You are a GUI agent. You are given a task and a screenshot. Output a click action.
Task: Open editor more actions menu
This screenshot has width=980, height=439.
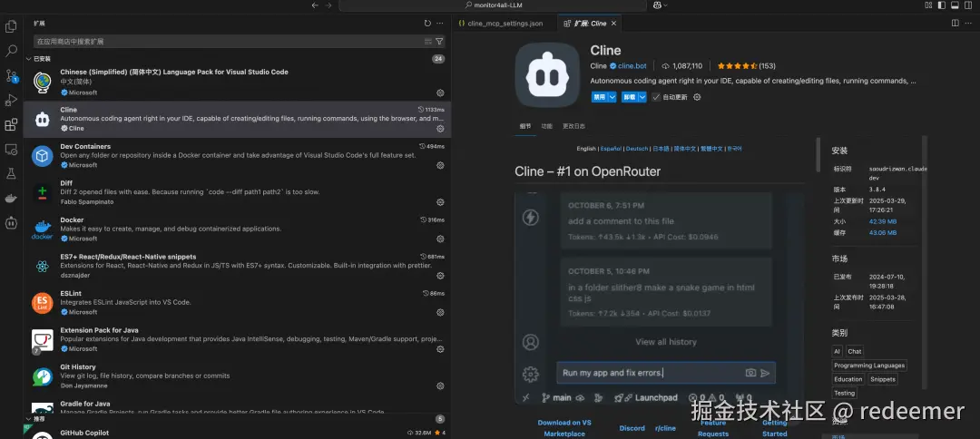click(x=968, y=23)
